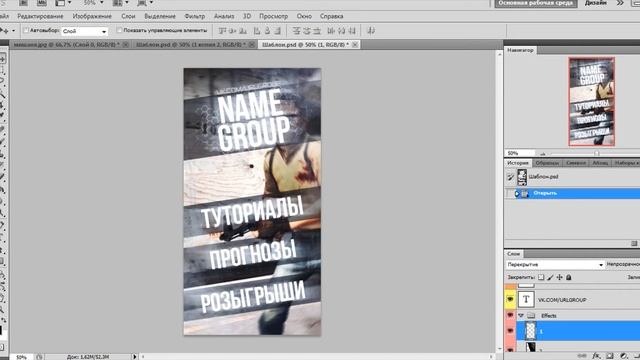
Task: Open the Слой auto-select dropdown
Action: pyautogui.click(x=84, y=31)
